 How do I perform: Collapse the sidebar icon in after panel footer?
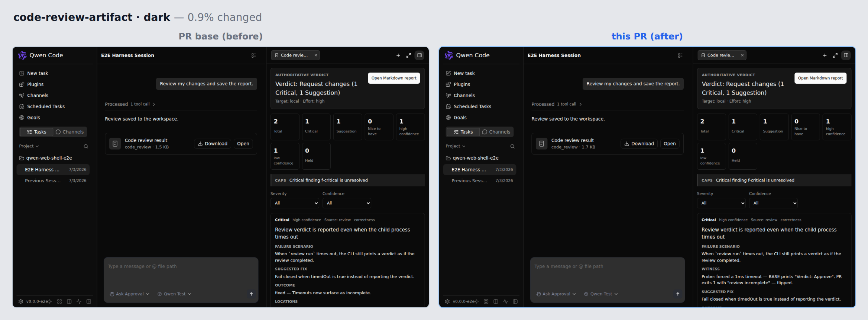pos(515,301)
